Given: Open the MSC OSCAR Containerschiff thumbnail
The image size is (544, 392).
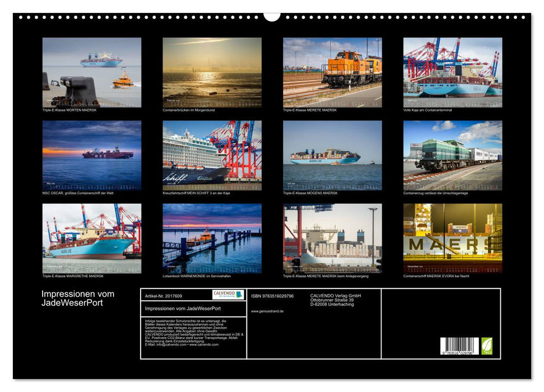Looking at the screenshot, I should click(x=91, y=156).
